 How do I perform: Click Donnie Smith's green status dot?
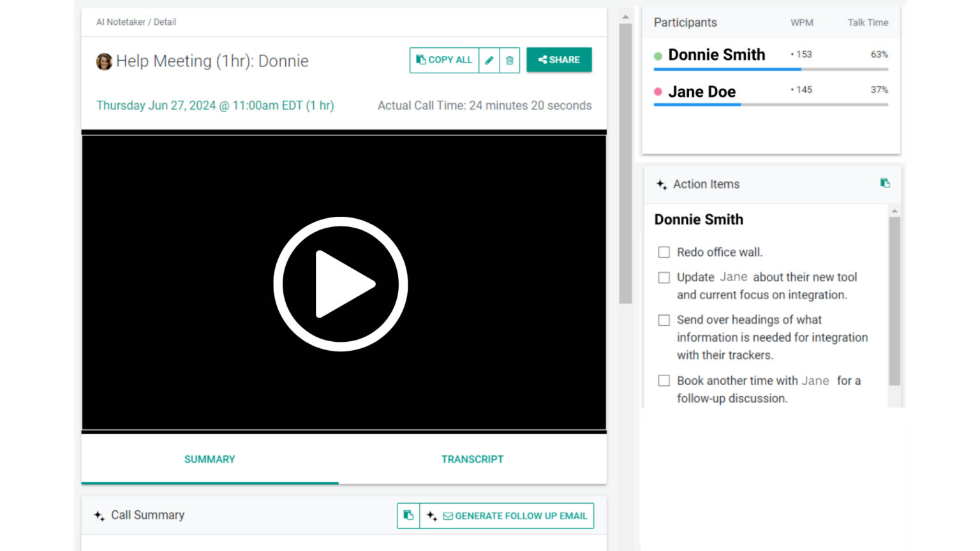tap(658, 56)
